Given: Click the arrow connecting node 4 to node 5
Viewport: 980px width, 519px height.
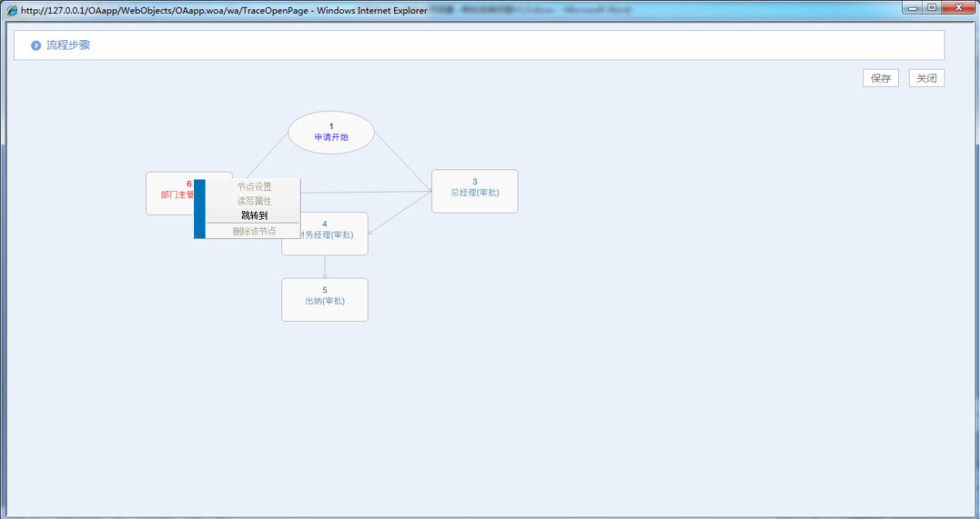Looking at the screenshot, I should click(325, 267).
